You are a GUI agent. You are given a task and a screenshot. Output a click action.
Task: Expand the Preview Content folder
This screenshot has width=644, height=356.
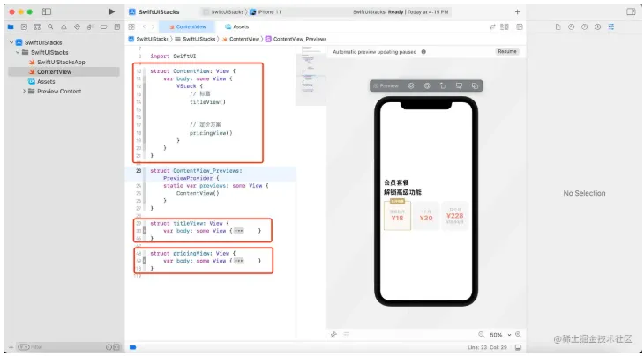click(24, 92)
